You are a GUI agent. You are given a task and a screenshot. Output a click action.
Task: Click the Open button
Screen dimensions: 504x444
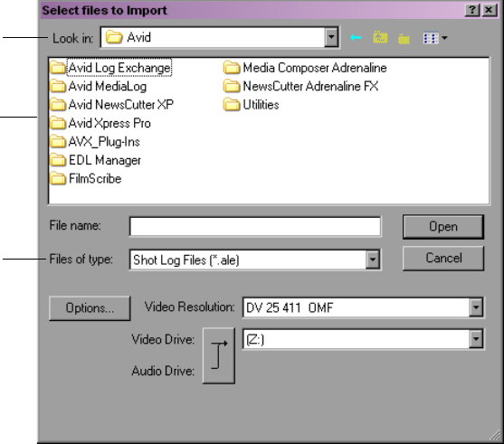tap(443, 227)
